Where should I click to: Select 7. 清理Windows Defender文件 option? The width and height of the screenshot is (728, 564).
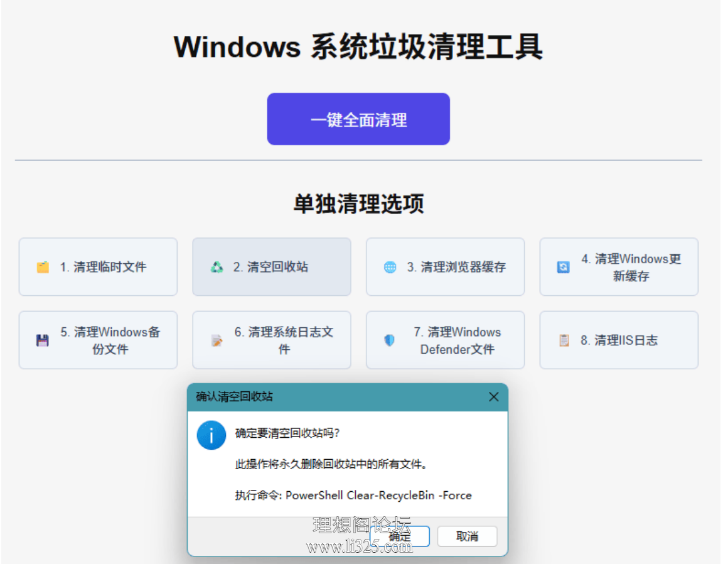(445, 340)
